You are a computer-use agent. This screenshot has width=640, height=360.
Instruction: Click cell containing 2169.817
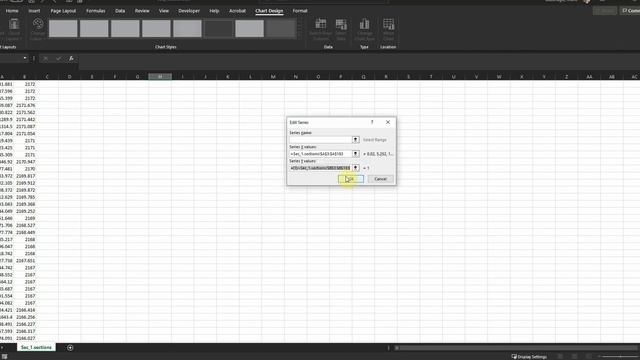[24, 176]
